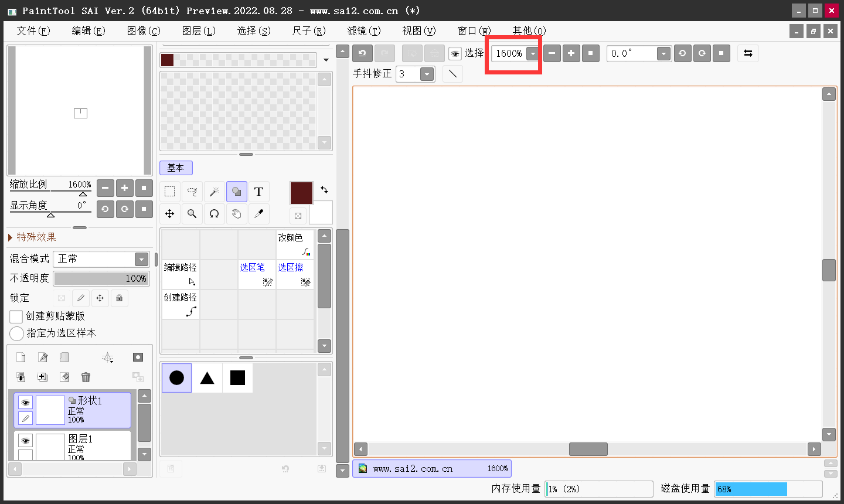Rotate the view counterclockwise in the navigator
This screenshot has height=504, width=844.
click(105, 209)
